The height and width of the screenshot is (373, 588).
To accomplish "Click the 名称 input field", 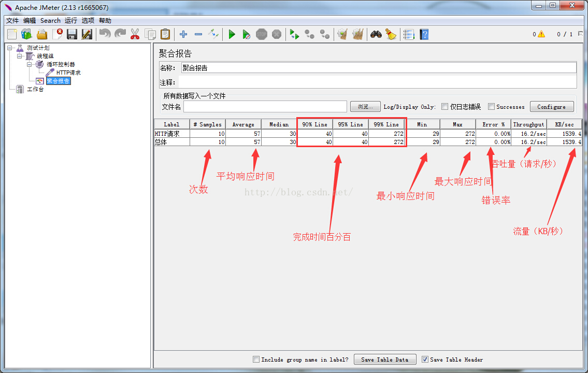I will [379, 67].
